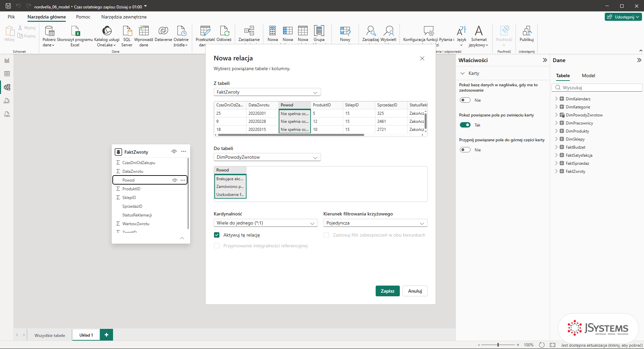Open the Plik menu
The image size is (644, 349).
(x=11, y=17)
